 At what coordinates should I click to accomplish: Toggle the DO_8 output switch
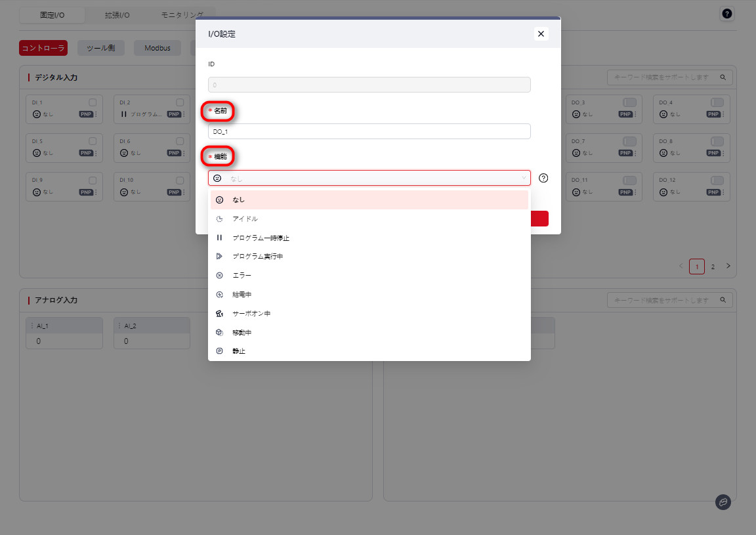(717, 141)
